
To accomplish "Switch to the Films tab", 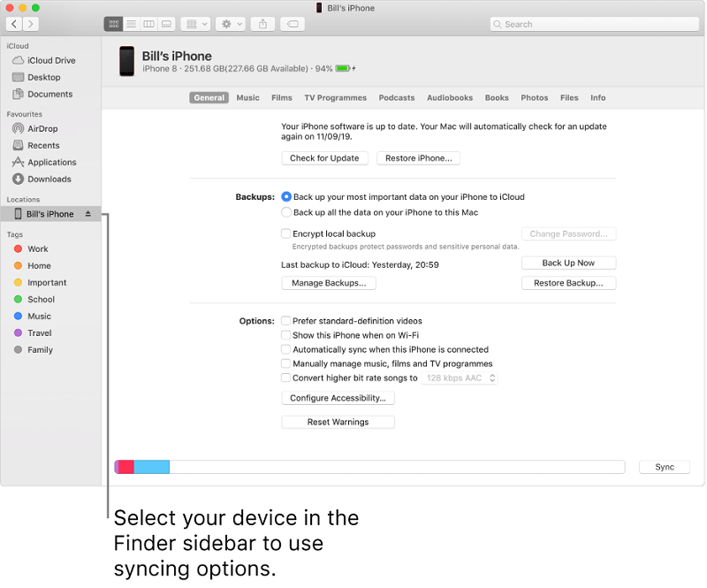I will pos(282,97).
